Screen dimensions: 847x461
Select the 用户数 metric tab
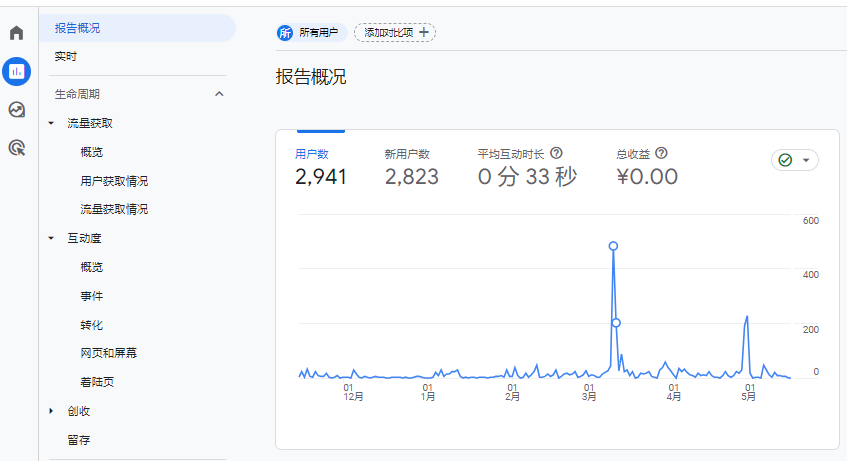[321, 167]
